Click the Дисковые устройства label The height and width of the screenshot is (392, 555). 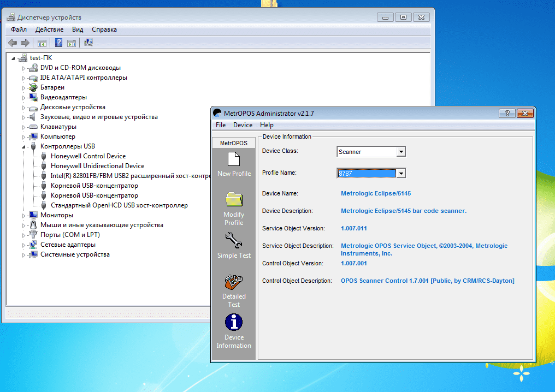[x=73, y=107]
